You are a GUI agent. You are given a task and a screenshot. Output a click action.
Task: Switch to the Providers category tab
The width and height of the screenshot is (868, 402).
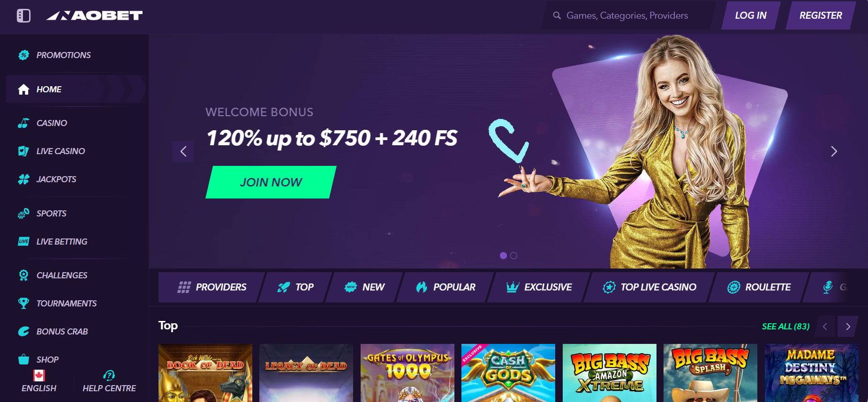(x=212, y=287)
